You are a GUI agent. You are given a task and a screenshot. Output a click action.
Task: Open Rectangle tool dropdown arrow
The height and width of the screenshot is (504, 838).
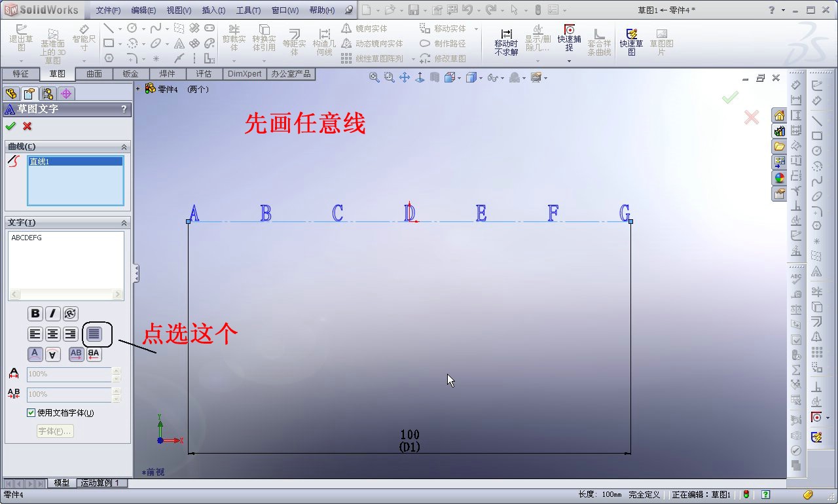[x=119, y=44]
